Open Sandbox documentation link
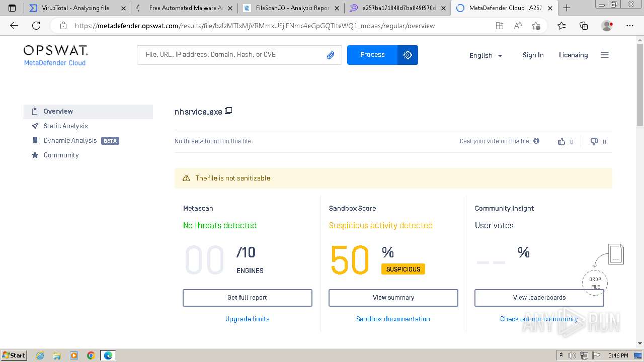The width and height of the screenshot is (644, 362). 393,319
